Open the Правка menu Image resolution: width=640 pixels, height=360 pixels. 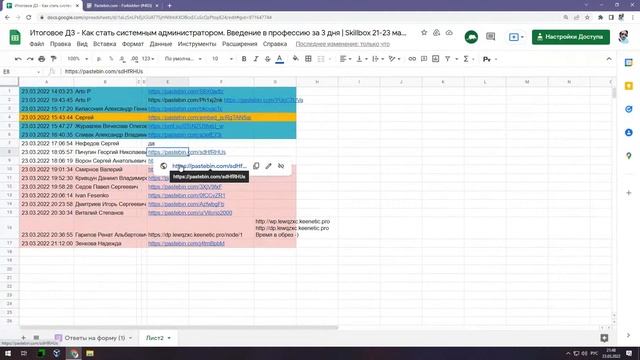(x=60, y=44)
